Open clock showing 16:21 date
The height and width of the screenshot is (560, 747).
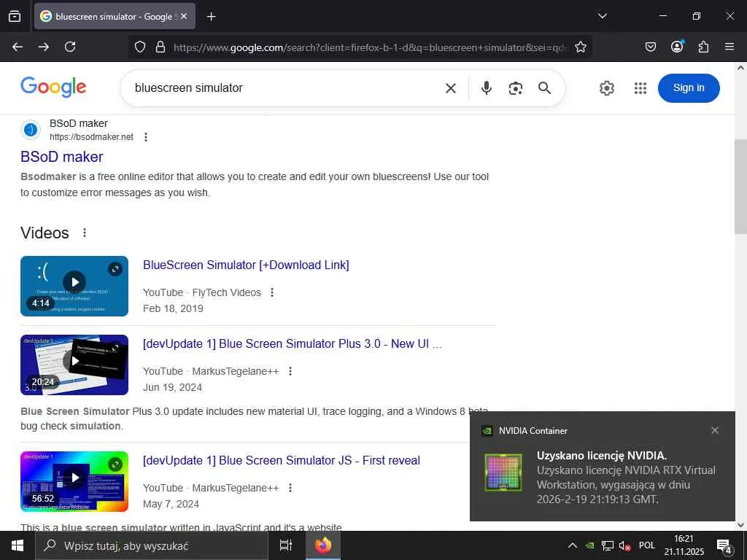click(x=684, y=545)
